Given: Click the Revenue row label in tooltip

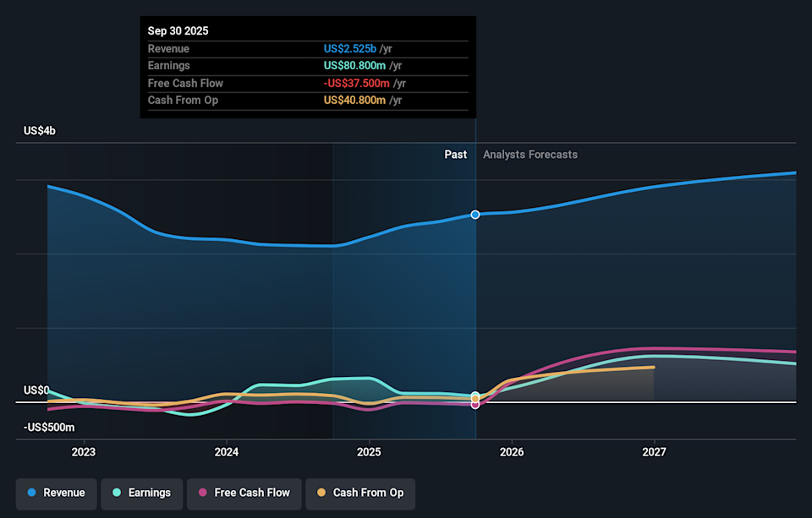Looking at the screenshot, I should point(168,49).
